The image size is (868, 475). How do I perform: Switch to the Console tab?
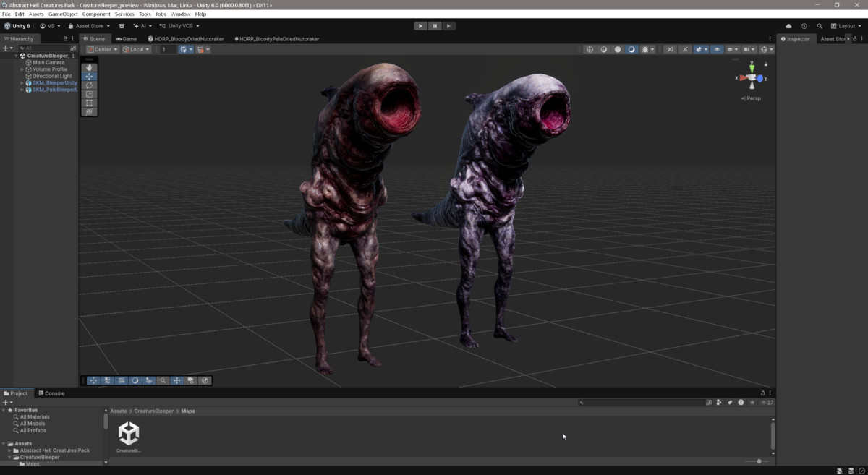(51, 393)
